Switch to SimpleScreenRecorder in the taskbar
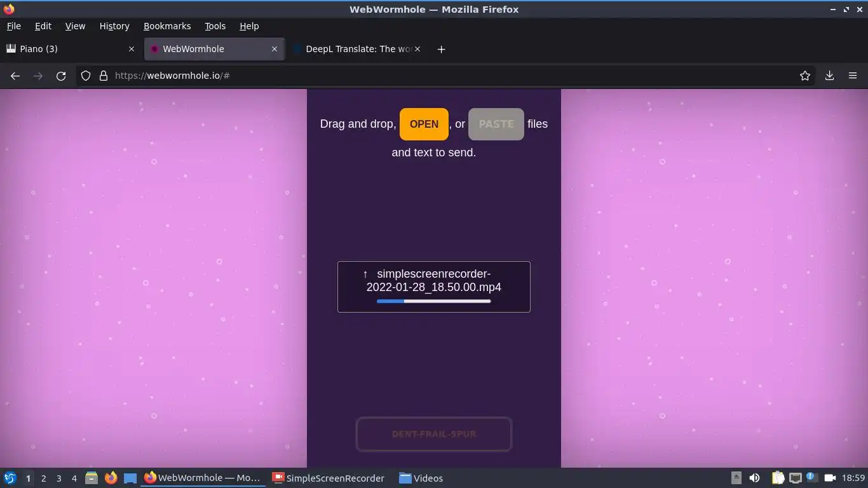The width and height of the screenshot is (868, 488). tap(329, 478)
